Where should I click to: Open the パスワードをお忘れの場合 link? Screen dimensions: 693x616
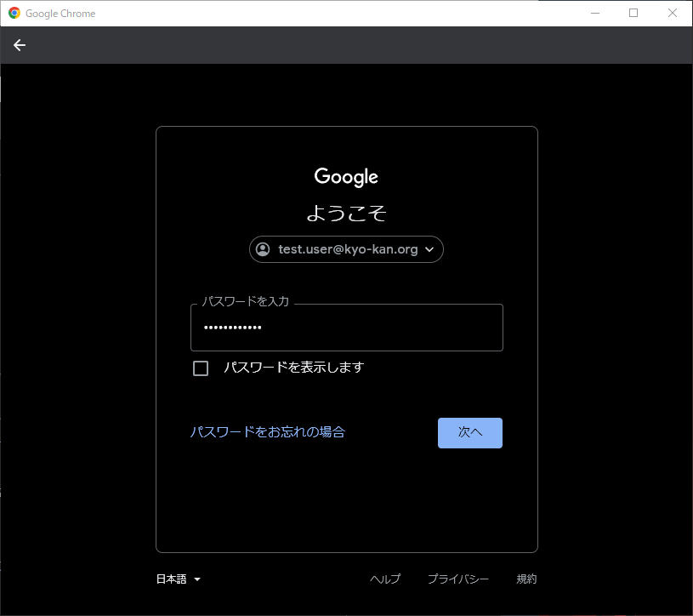click(267, 432)
